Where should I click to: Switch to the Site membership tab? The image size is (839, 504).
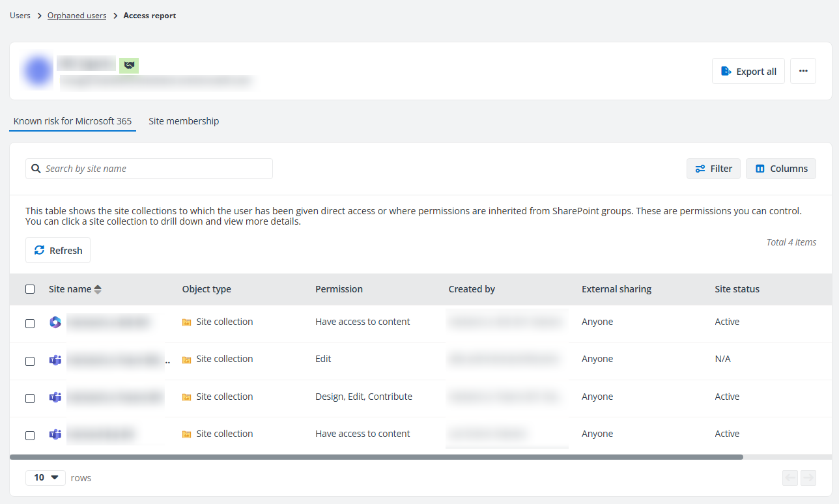[x=184, y=121]
